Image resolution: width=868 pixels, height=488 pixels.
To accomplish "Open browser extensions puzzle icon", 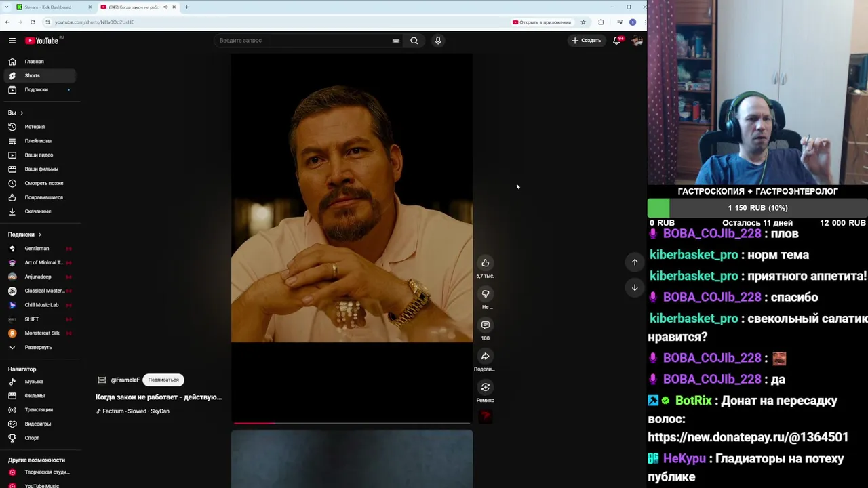I will click(601, 22).
